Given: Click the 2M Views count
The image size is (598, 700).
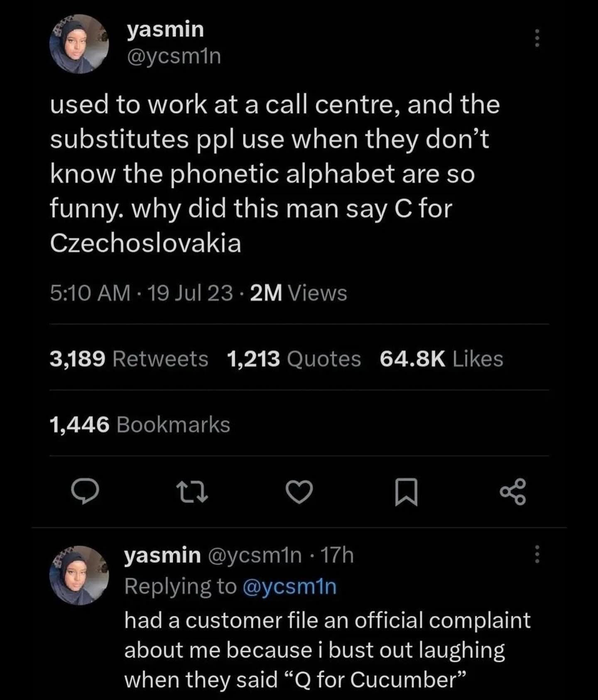Looking at the screenshot, I should click(x=299, y=293).
